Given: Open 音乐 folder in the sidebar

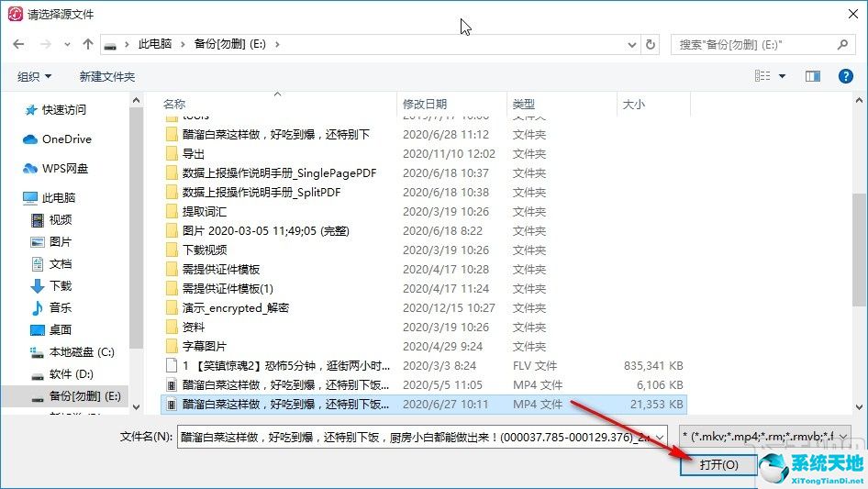Looking at the screenshot, I should (x=51, y=308).
